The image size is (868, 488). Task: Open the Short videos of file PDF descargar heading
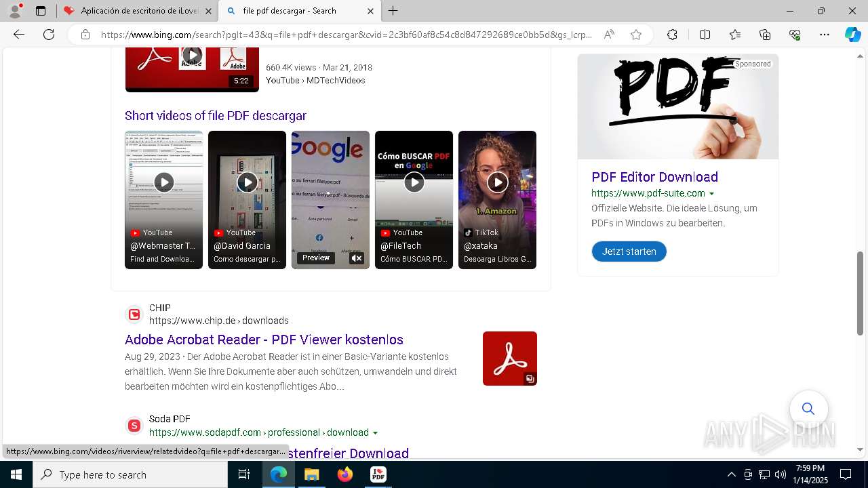216,116
